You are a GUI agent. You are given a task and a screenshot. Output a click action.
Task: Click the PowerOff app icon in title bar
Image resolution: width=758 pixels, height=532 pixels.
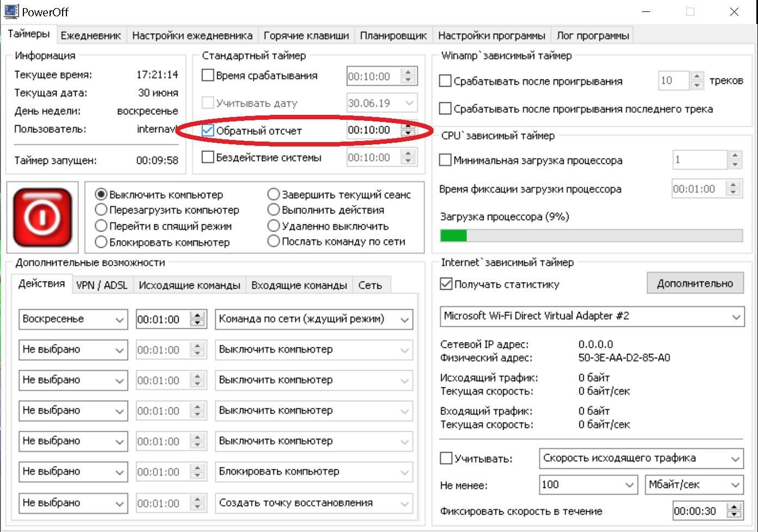(x=11, y=11)
